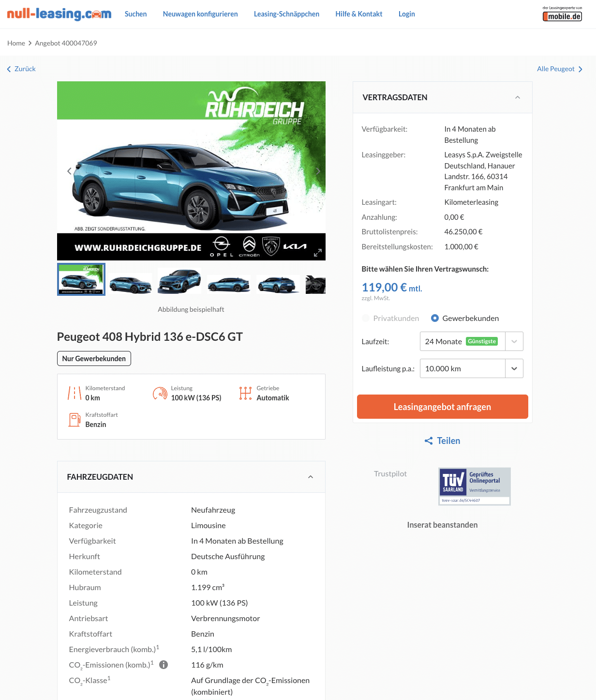The height and width of the screenshot is (700, 596).
Task: Open the mobile.de partner logo
Action: click(x=562, y=14)
